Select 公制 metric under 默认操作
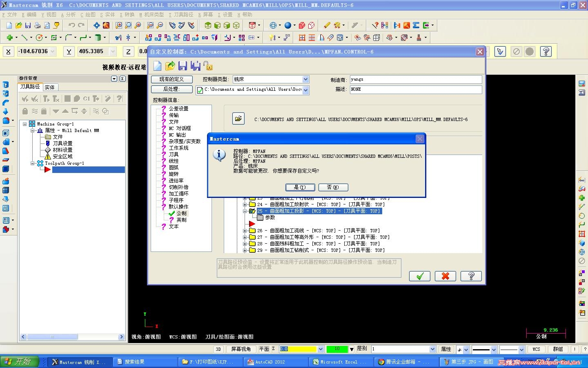 point(181,213)
